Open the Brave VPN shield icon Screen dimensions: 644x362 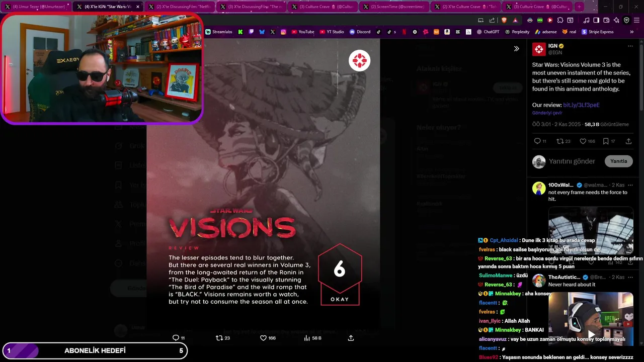(x=626, y=20)
